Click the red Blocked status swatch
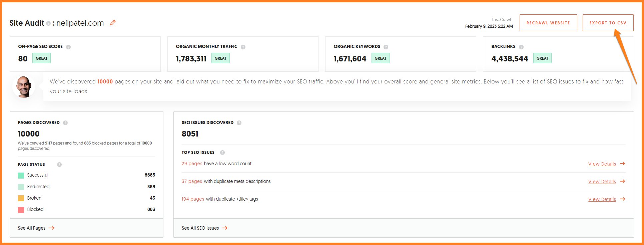The image size is (644, 245). click(x=21, y=210)
